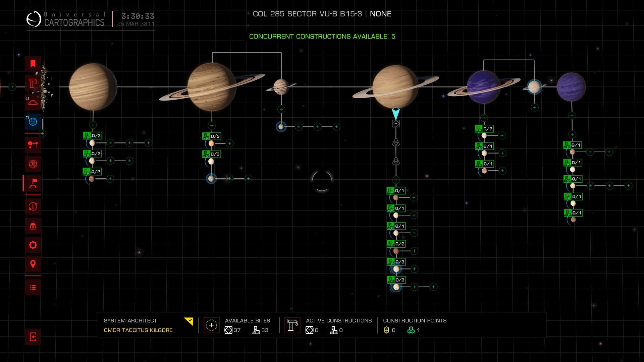Click top plus under rightmost purple giant
The image size is (644, 362).
[x=572, y=116]
